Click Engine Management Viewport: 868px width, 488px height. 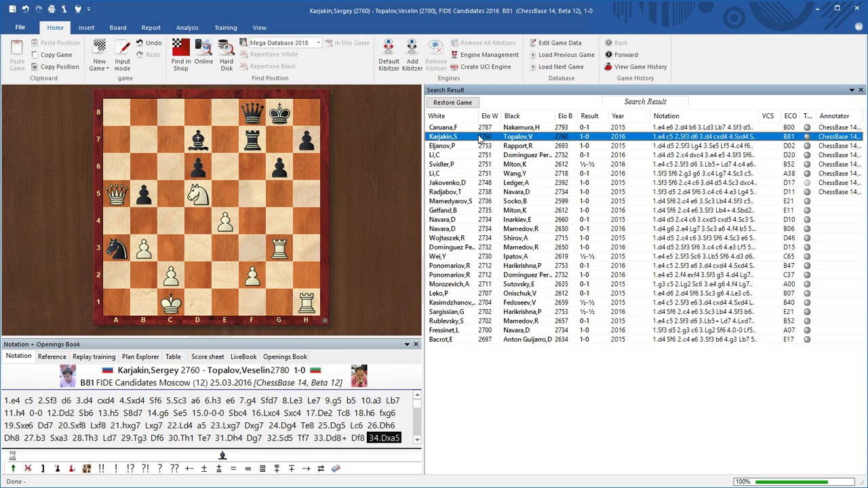click(484, 55)
